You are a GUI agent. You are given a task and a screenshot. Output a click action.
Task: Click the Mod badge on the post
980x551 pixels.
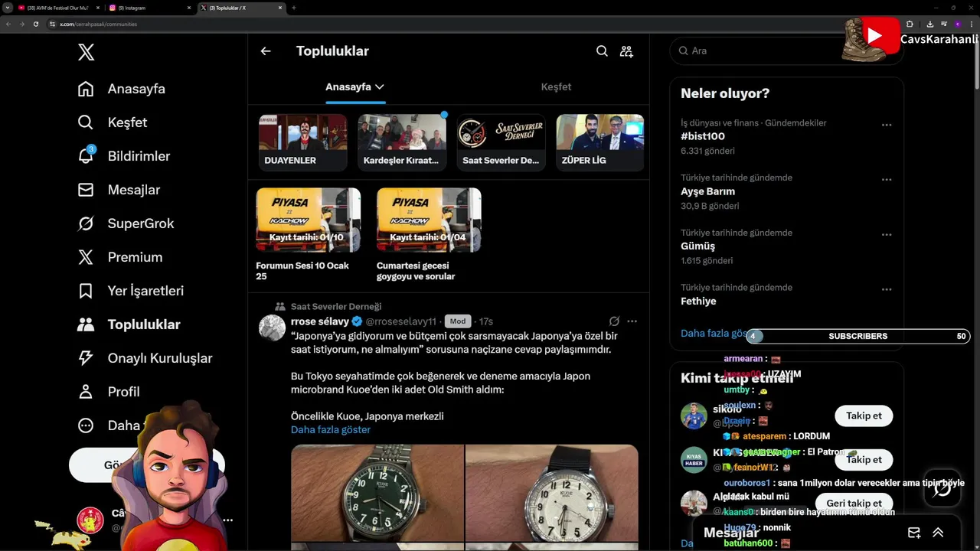(458, 321)
